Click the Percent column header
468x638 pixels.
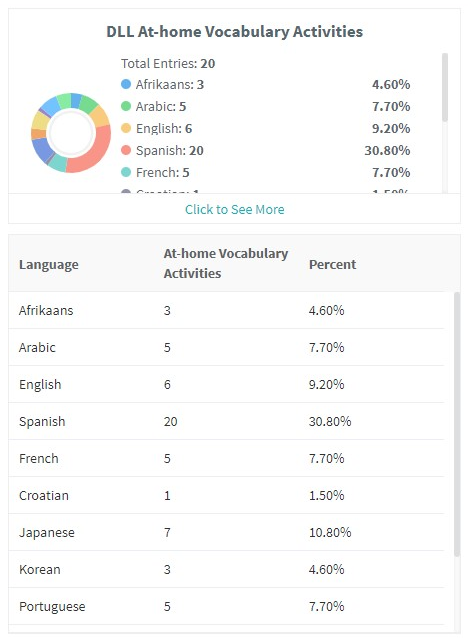coord(332,264)
